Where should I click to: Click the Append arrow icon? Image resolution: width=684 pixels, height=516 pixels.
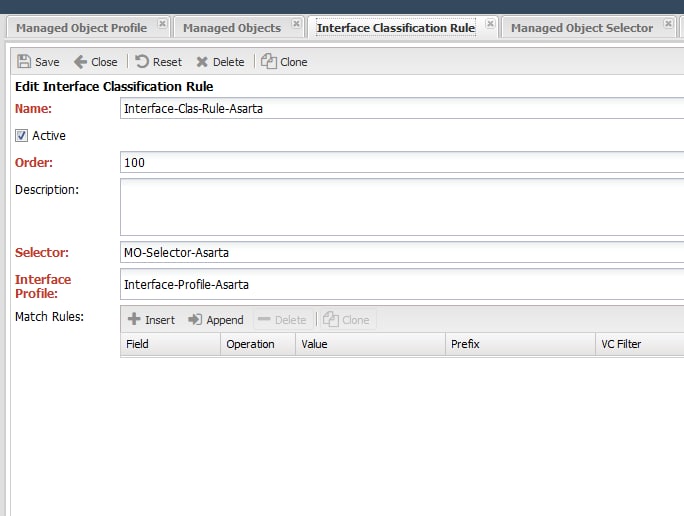[x=195, y=319]
